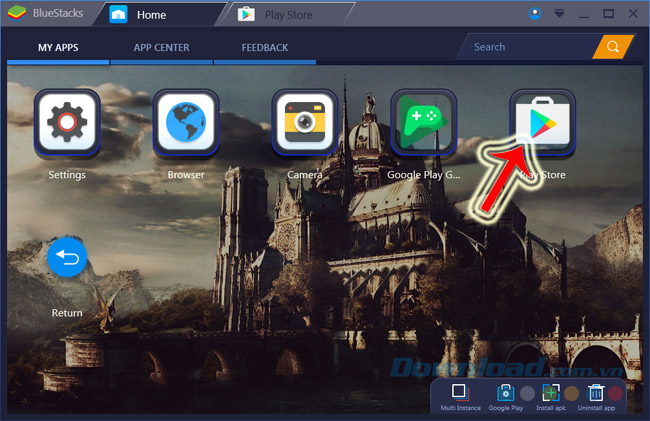Click the orange search magnifier button
This screenshot has width=650, height=421.
(x=613, y=47)
